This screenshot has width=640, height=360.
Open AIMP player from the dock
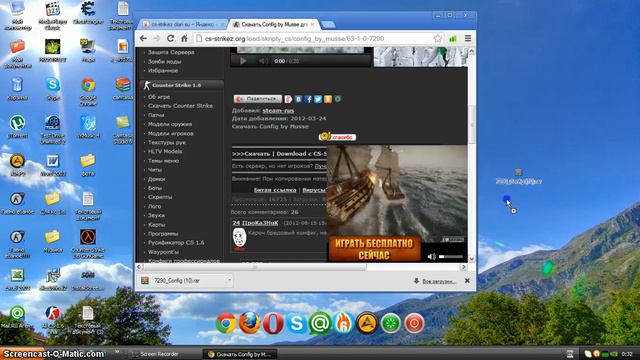[367, 323]
